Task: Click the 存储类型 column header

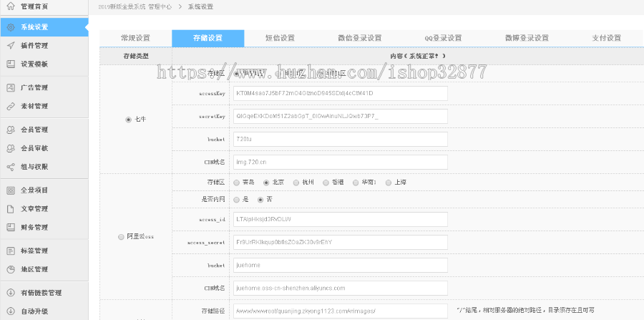Action: click(x=136, y=56)
